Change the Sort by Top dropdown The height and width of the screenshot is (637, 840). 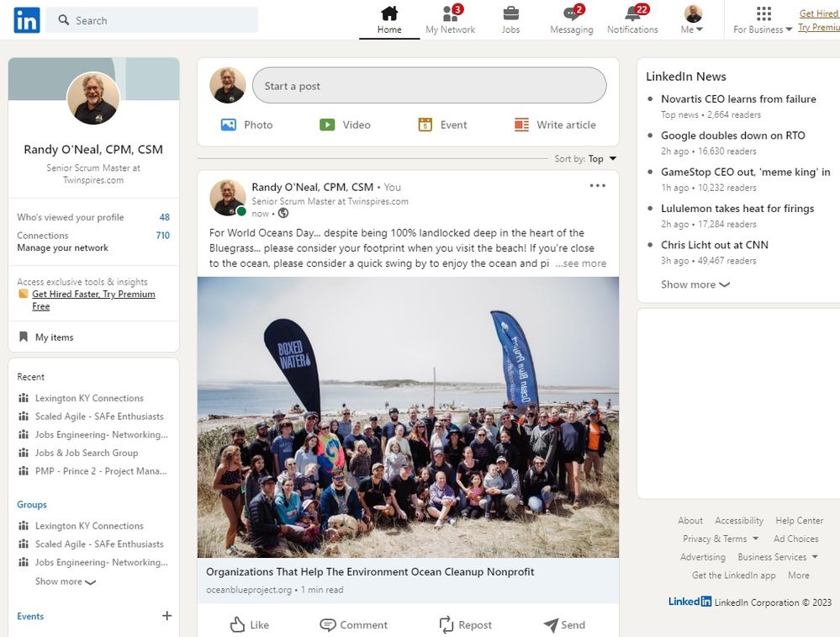[585, 159]
